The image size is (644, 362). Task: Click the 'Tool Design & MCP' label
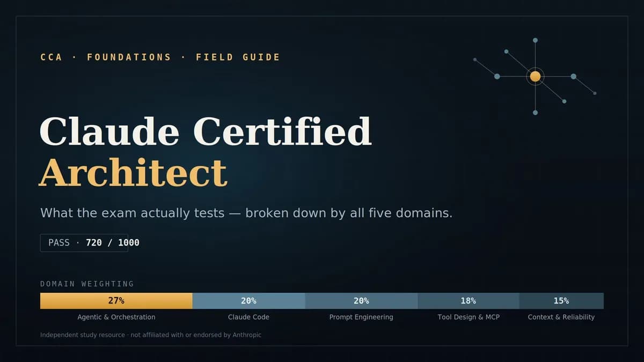(469, 317)
